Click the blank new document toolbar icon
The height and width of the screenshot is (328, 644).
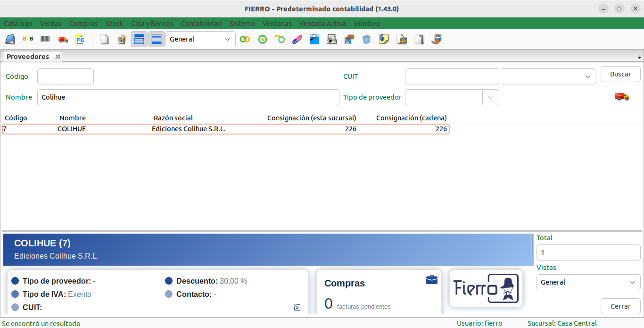[105, 39]
